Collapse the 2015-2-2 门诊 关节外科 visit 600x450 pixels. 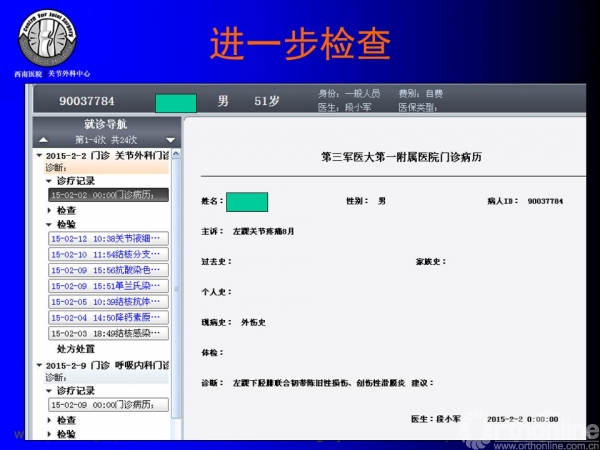click(x=39, y=156)
